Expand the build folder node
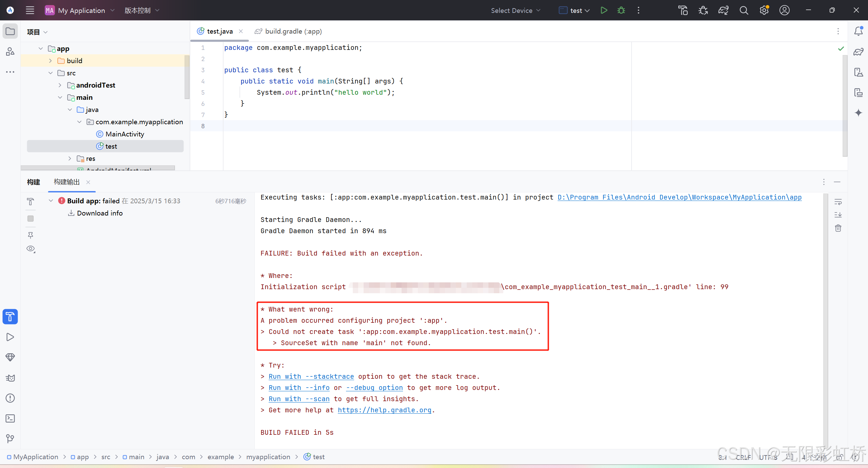The image size is (868, 468). tap(51, 61)
